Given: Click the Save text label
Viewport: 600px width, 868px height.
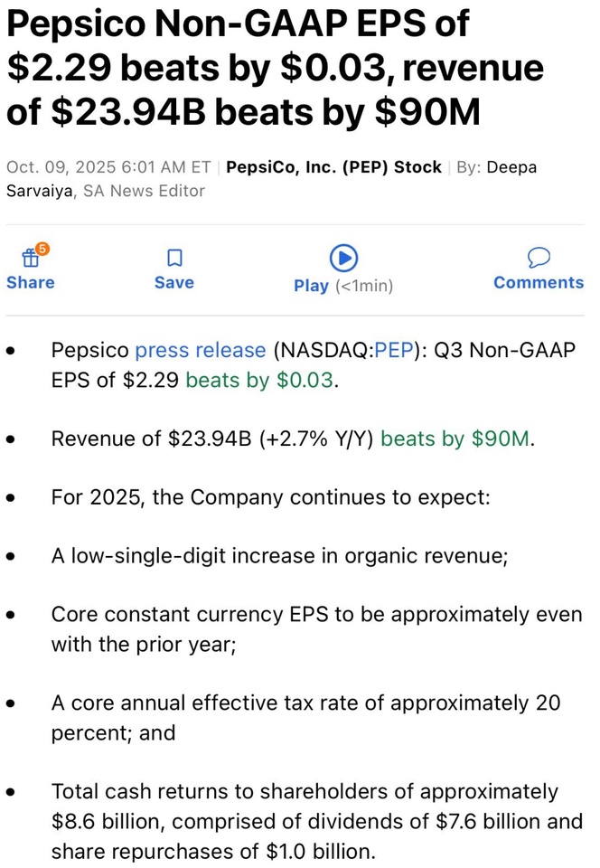Looking at the screenshot, I should [174, 283].
